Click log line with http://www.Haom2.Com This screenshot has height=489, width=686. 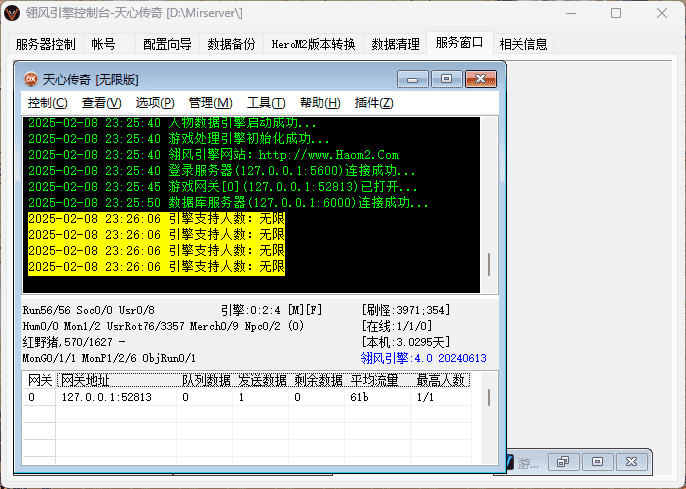(214, 155)
